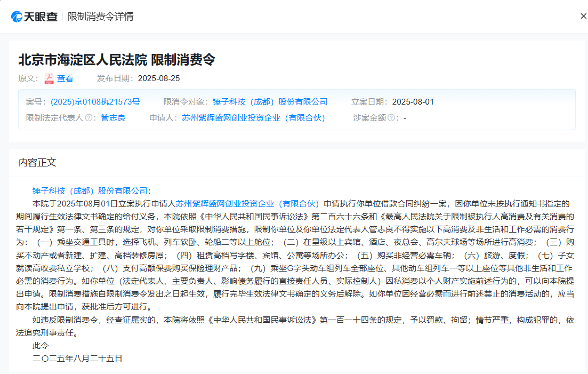
Task: Click 苏州紫辉盛网创业投资企业 link within body paragraph
Action: tap(247, 203)
